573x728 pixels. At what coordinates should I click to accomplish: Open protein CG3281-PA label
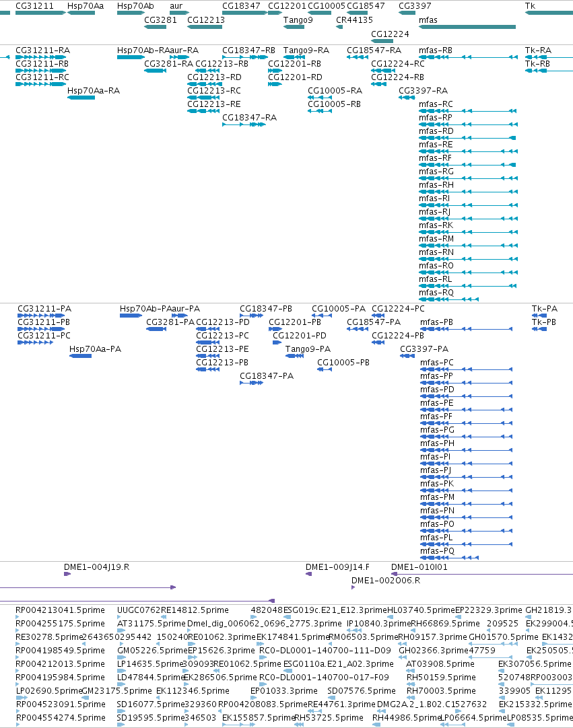pyautogui.click(x=170, y=322)
